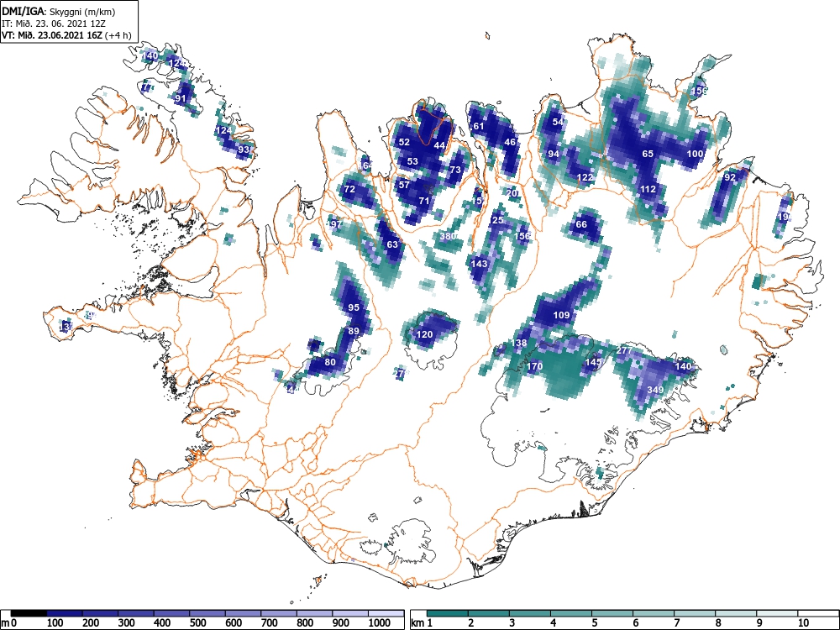Viewport: 840px width, 630px height.
Task: Click the '8' tick in the km legend
Action: (718, 622)
